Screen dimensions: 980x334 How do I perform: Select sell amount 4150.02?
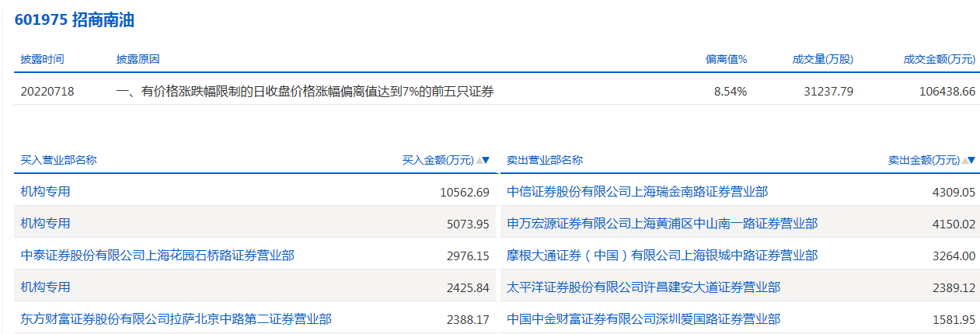click(953, 224)
